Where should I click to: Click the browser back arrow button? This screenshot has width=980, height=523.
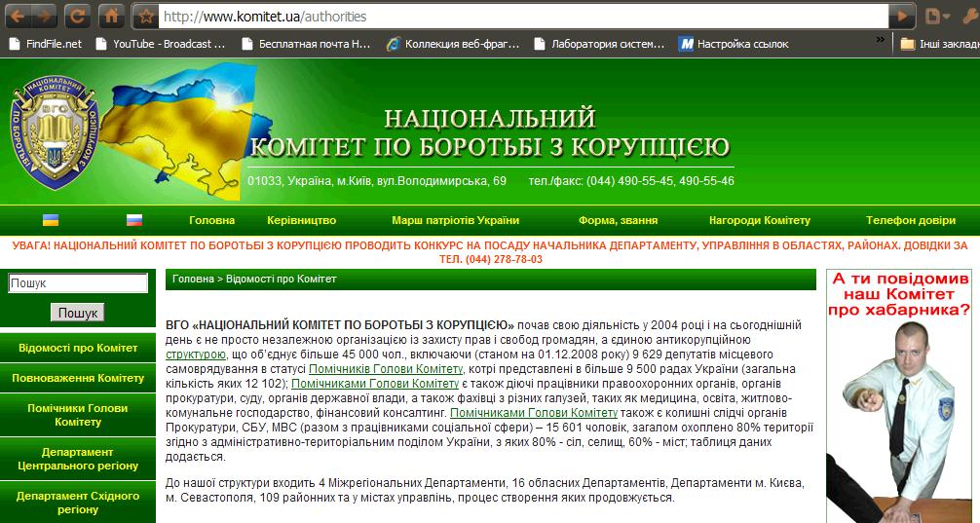point(18,16)
